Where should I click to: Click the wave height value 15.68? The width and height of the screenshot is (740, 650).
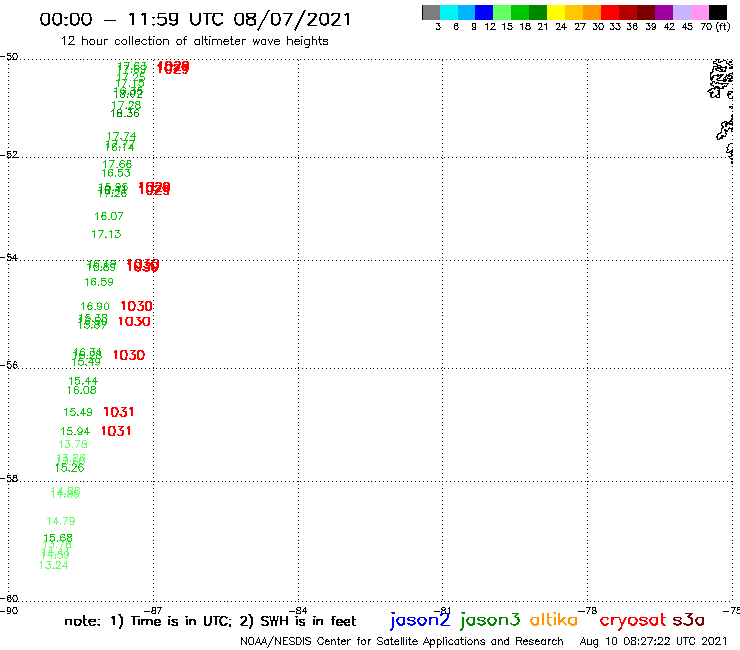pos(58,538)
